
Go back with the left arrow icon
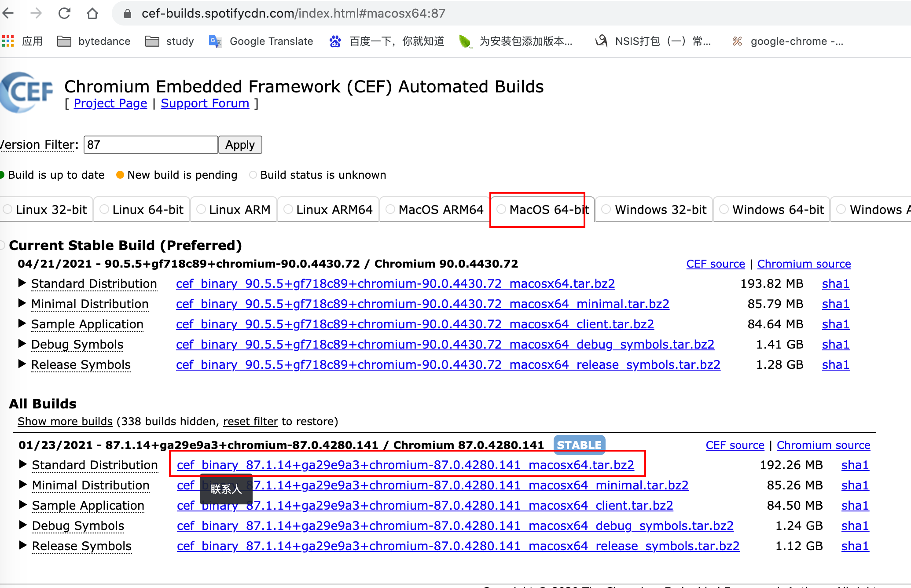coord(8,13)
